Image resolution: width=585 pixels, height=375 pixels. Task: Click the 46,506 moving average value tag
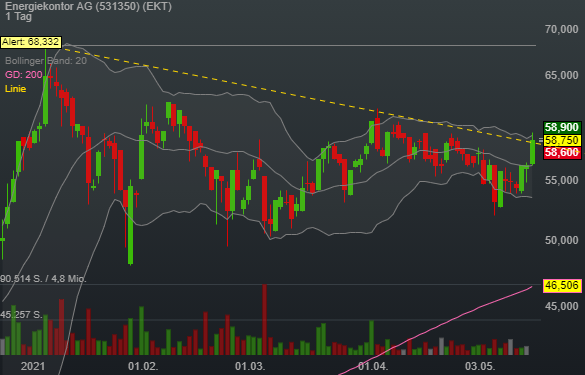click(x=562, y=285)
